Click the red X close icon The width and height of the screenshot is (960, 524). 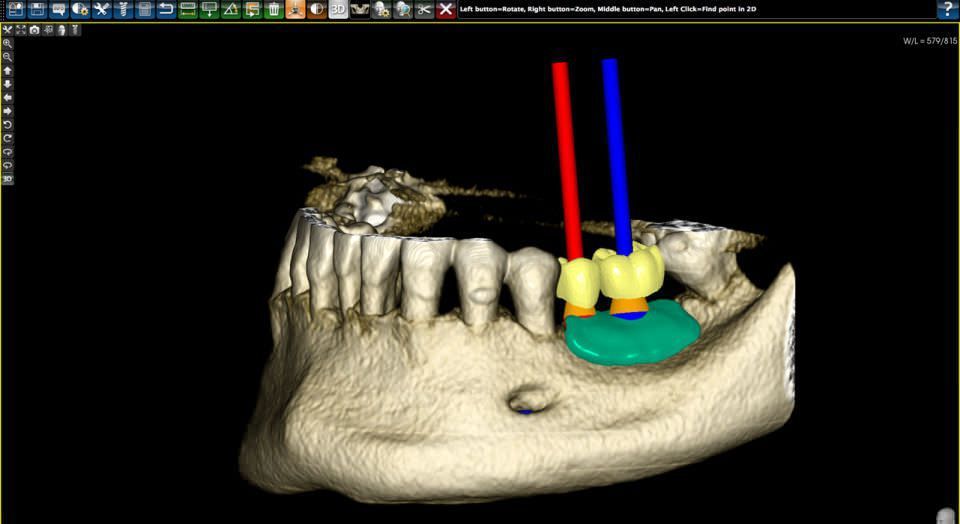(x=446, y=9)
